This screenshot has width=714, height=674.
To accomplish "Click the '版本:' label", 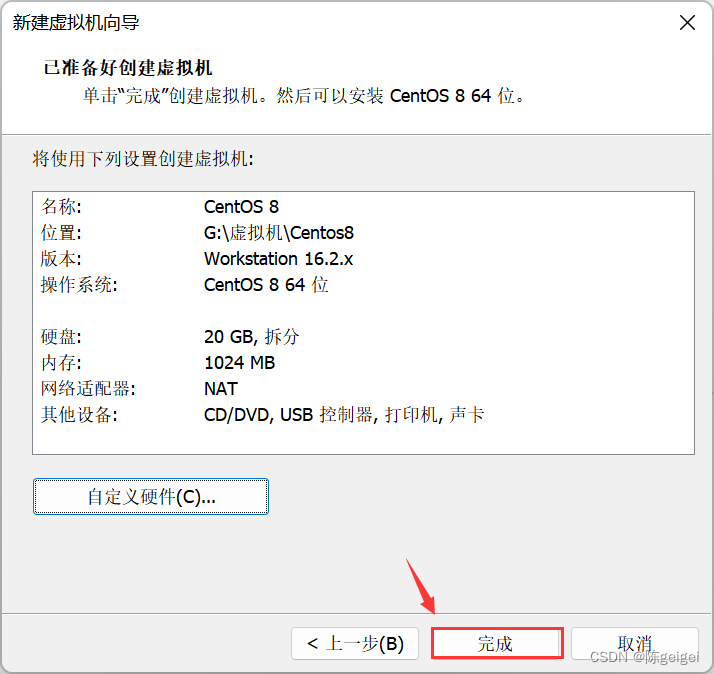I will point(61,259).
